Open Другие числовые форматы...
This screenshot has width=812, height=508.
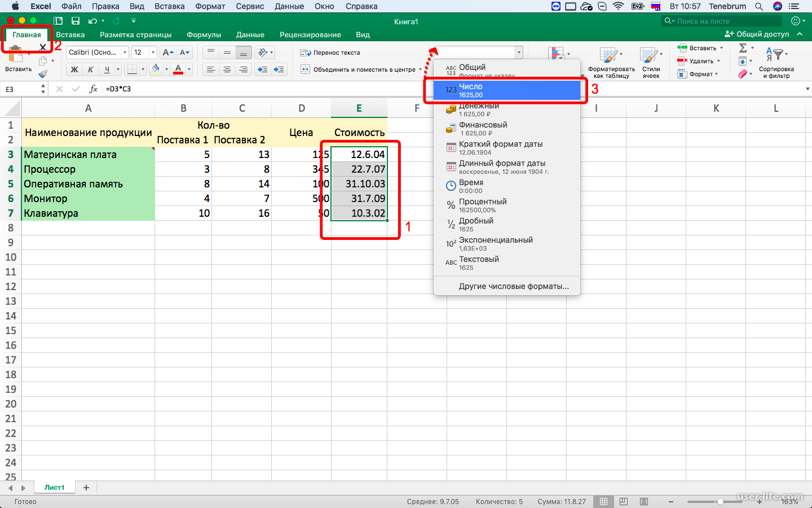pos(514,286)
